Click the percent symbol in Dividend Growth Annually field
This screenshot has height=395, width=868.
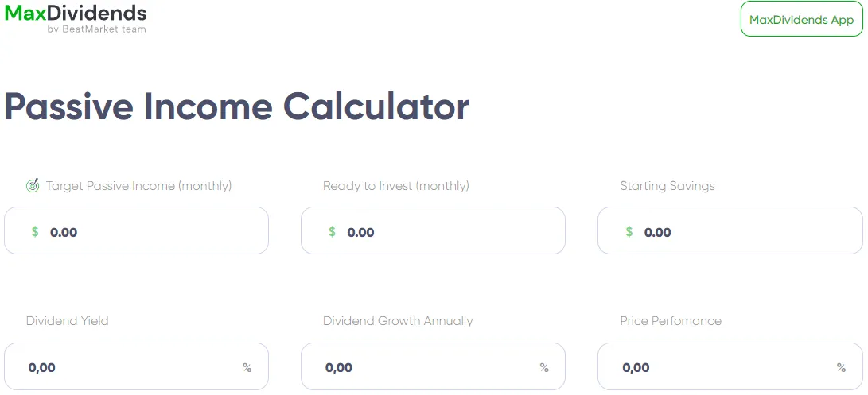pyautogui.click(x=544, y=367)
